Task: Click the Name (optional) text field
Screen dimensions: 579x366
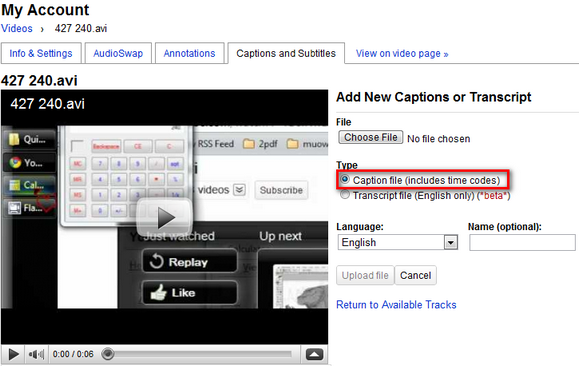Action: (x=522, y=243)
